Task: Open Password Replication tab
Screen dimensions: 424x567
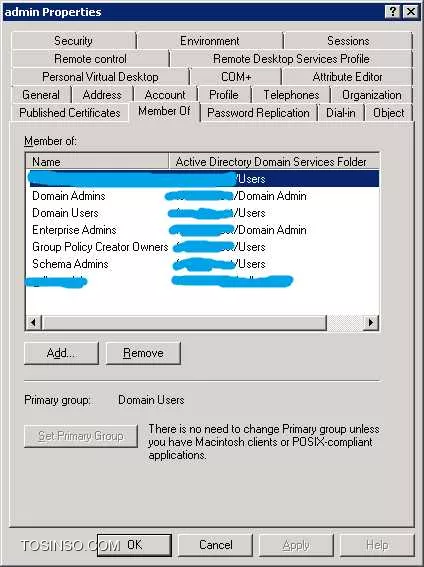Action: point(258,113)
